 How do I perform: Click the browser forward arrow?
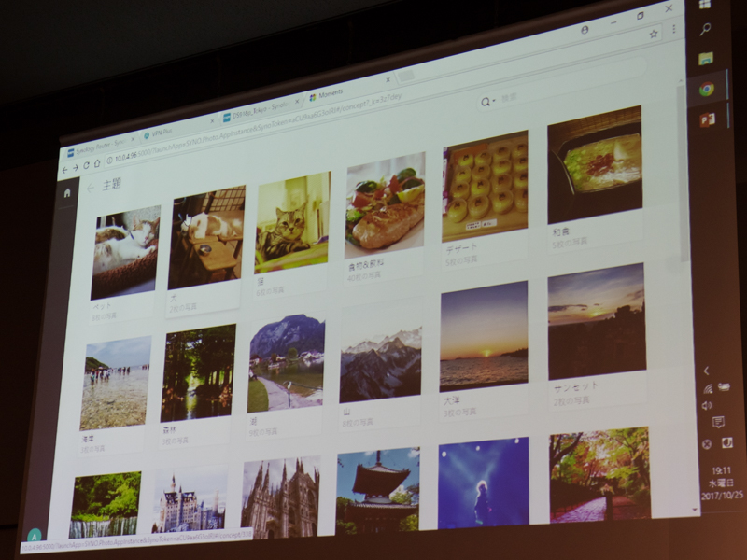coord(76,168)
